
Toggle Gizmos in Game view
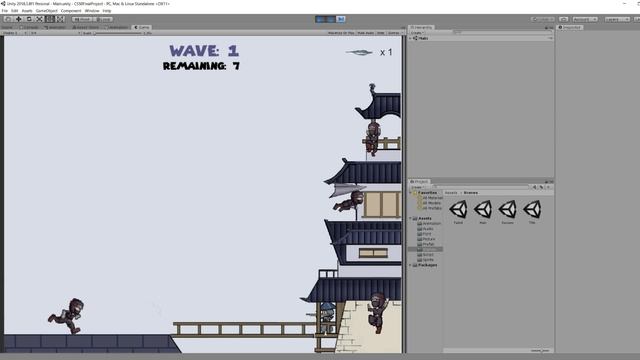click(x=394, y=33)
